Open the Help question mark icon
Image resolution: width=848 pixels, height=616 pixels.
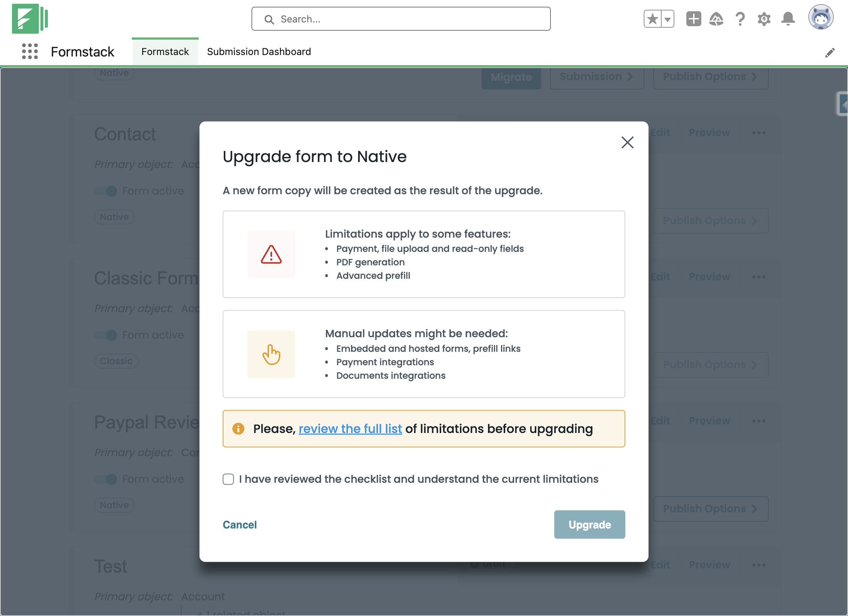(x=740, y=19)
